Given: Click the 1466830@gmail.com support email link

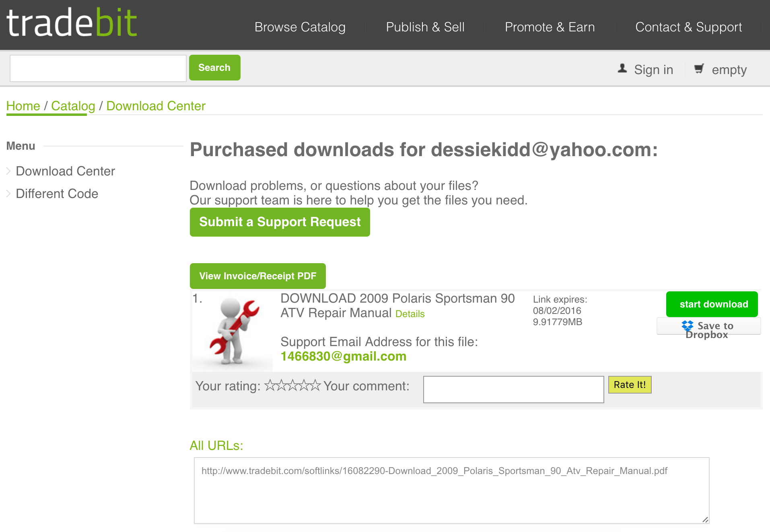Looking at the screenshot, I should pyautogui.click(x=344, y=356).
